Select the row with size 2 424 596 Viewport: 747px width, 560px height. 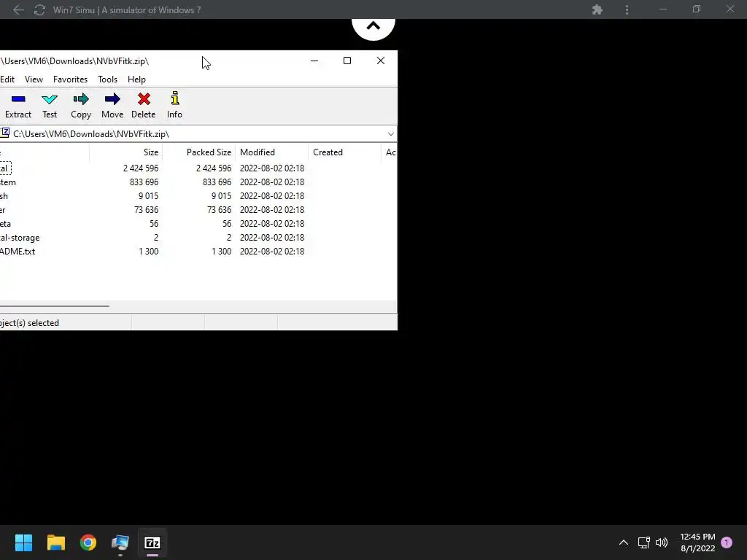(198, 168)
